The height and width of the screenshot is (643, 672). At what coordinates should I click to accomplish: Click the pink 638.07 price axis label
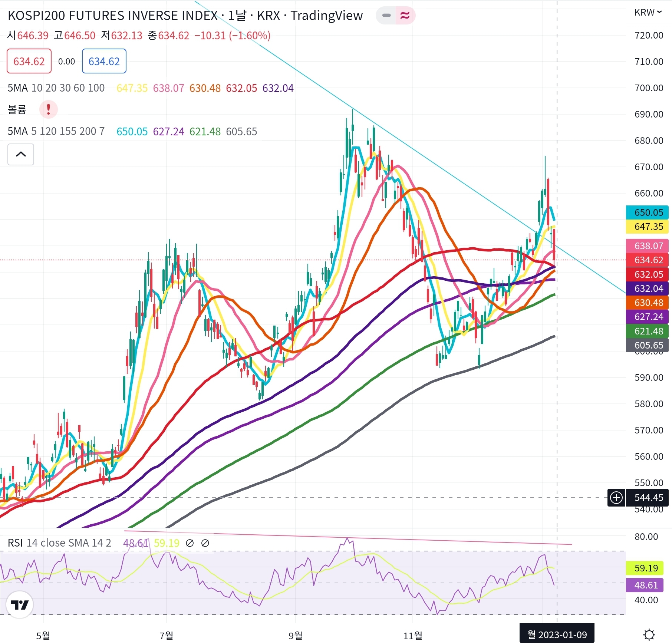[x=647, y=246]
